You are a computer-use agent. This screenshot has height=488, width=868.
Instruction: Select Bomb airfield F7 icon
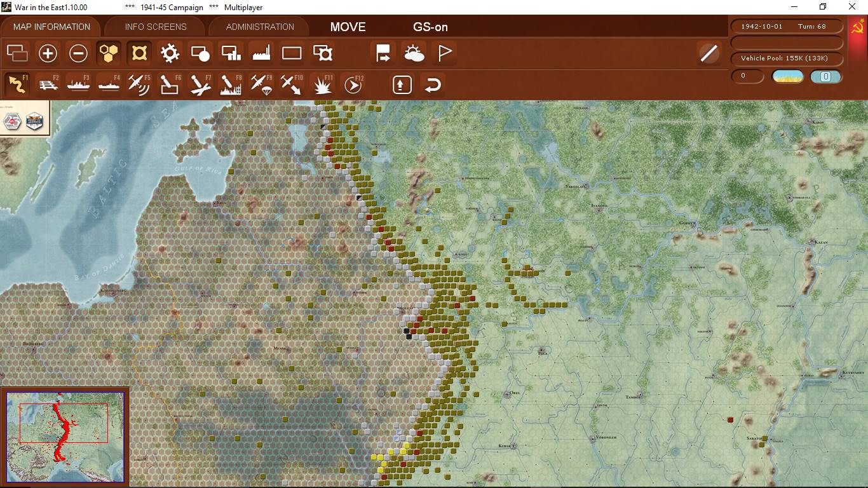(x=200, y=84)
